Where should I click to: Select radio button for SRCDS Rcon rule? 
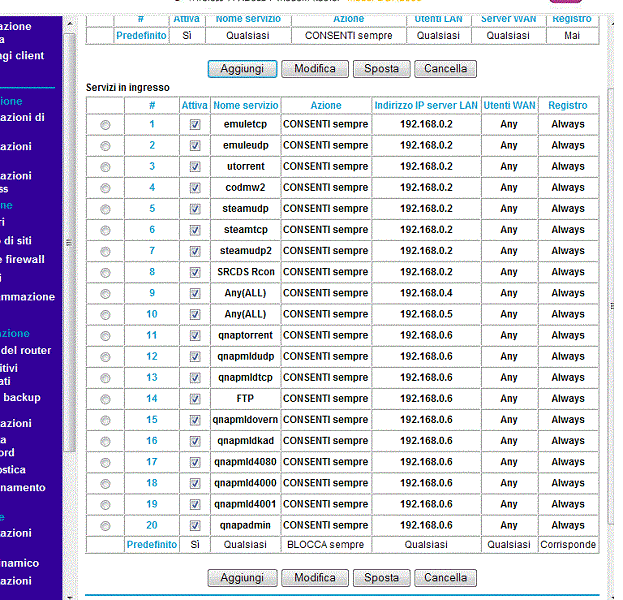tap(106, 272)
